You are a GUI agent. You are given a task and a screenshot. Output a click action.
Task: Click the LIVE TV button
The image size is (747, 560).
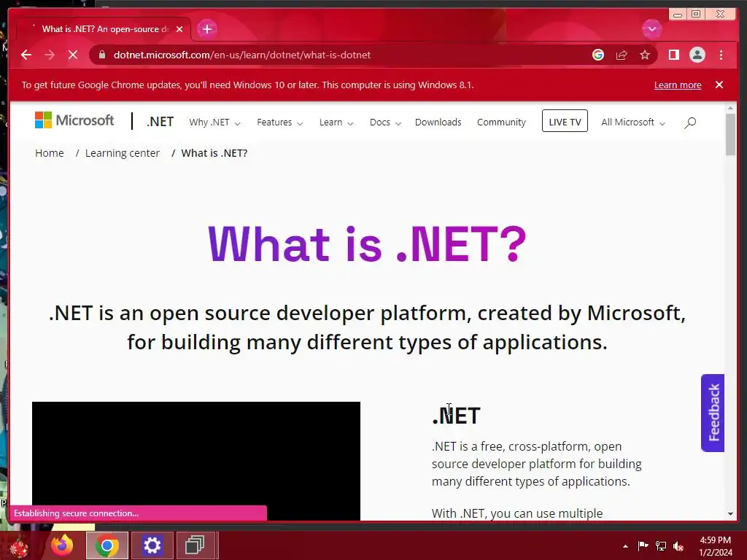[x=565, y=121]
